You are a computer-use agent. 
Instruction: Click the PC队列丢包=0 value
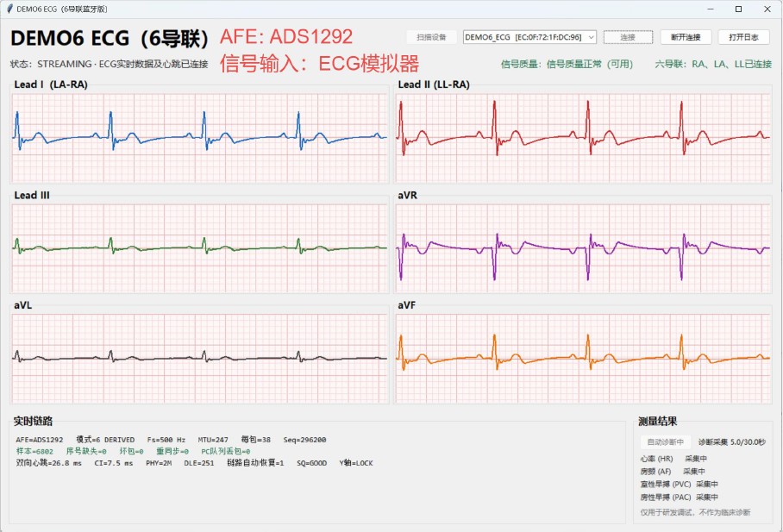(x=226, y=451)
